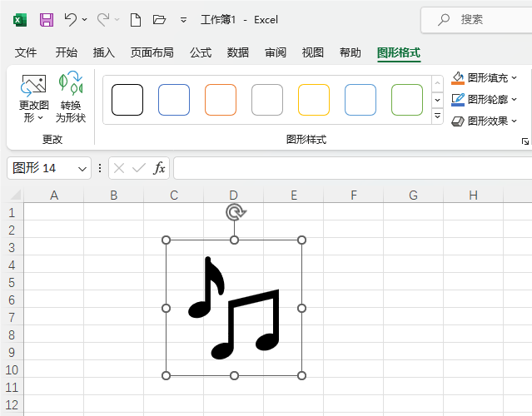Select column B header
This screenshot has width=532, height=416.
[x=114, y=196]
